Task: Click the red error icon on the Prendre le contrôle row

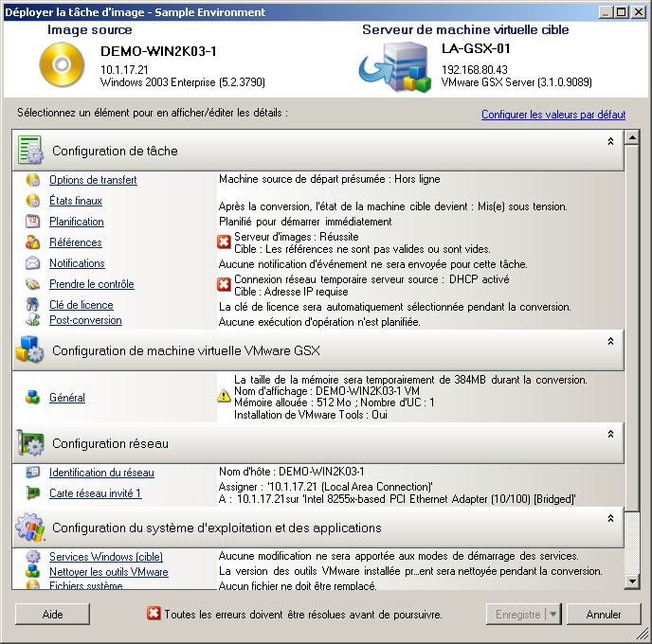Action: click(224, 284)
